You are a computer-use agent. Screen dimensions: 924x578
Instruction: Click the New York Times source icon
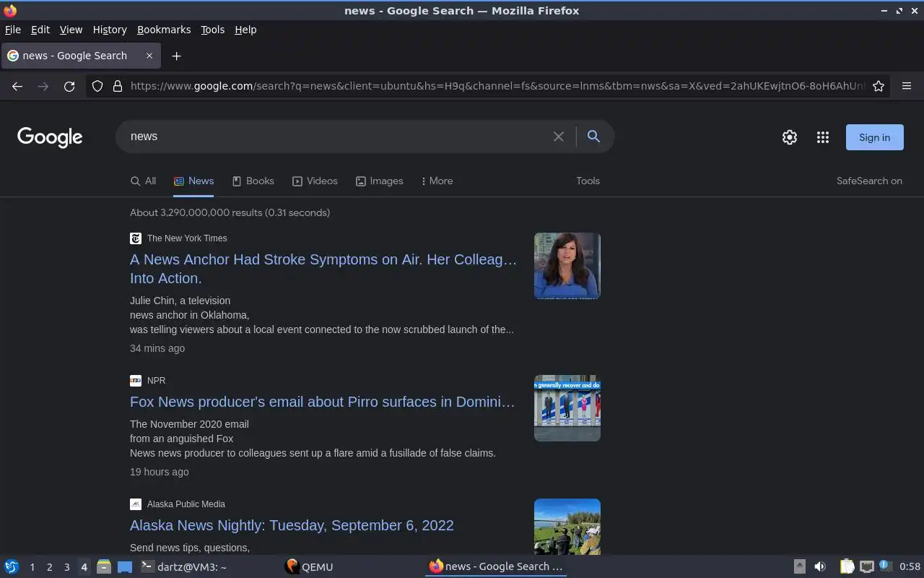coord(136,238)
